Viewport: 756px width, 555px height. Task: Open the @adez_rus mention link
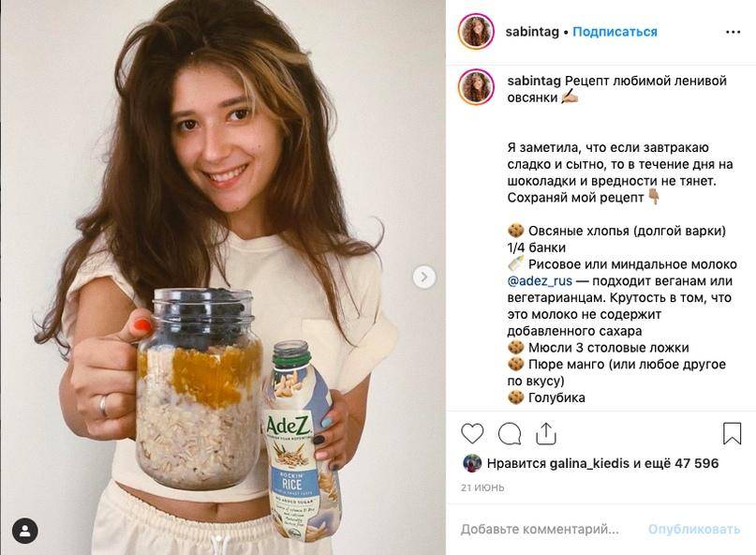click(541, 280)
